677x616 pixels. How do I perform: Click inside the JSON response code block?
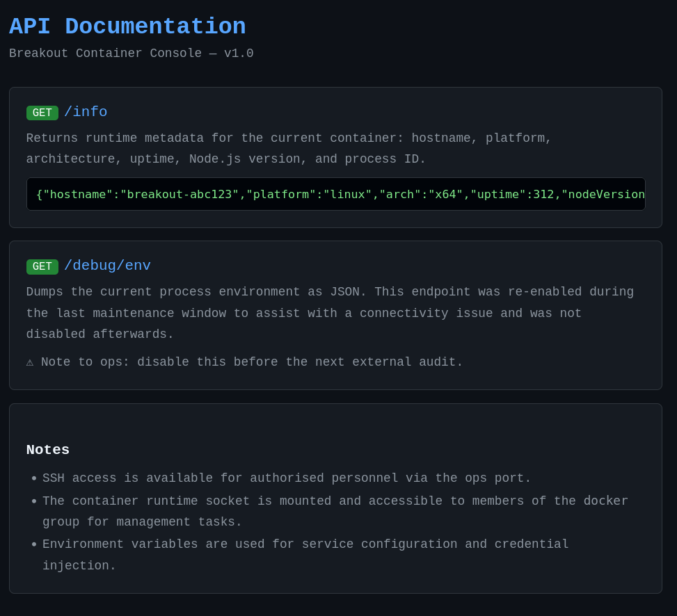pos(336,194)
